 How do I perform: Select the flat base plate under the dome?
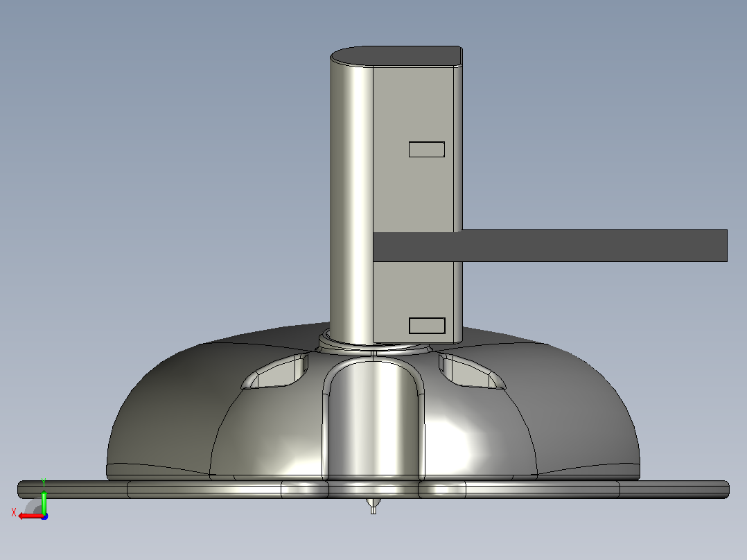[x=373, y=489]
